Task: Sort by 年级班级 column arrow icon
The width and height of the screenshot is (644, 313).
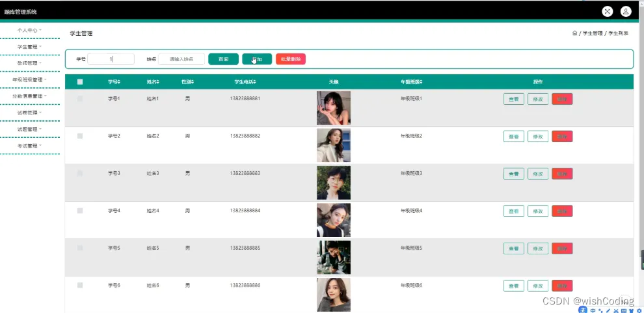Action: click(x=421, y=82)
